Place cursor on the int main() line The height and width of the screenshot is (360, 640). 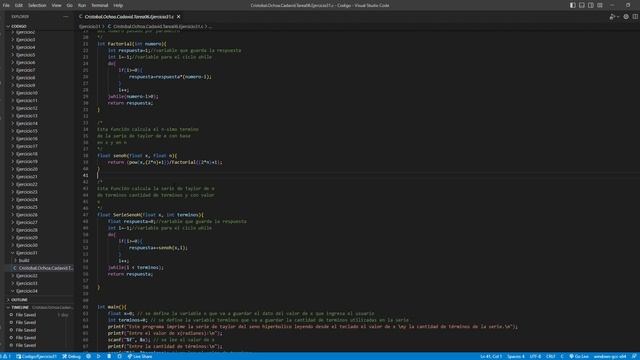[x=111, y=307]
